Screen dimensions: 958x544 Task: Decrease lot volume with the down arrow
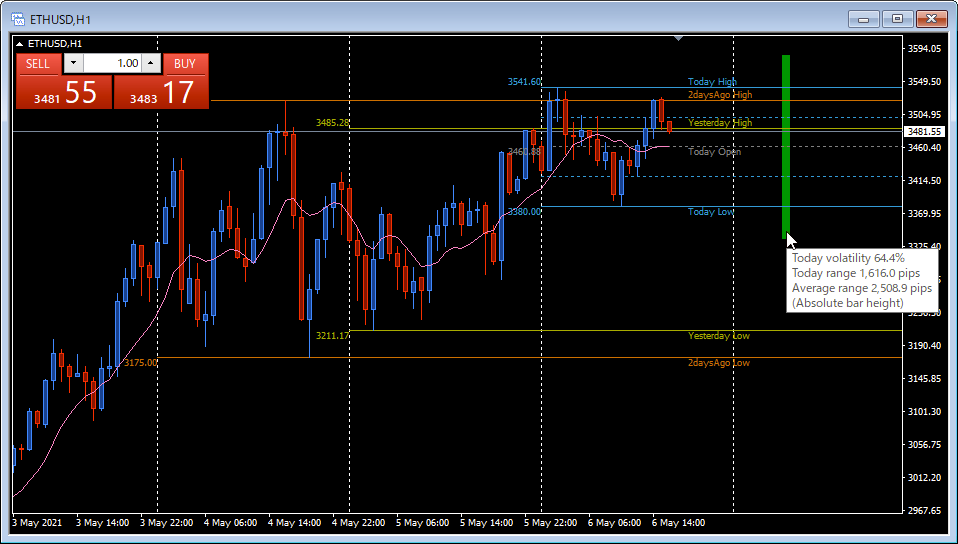(x=73, y=63)
